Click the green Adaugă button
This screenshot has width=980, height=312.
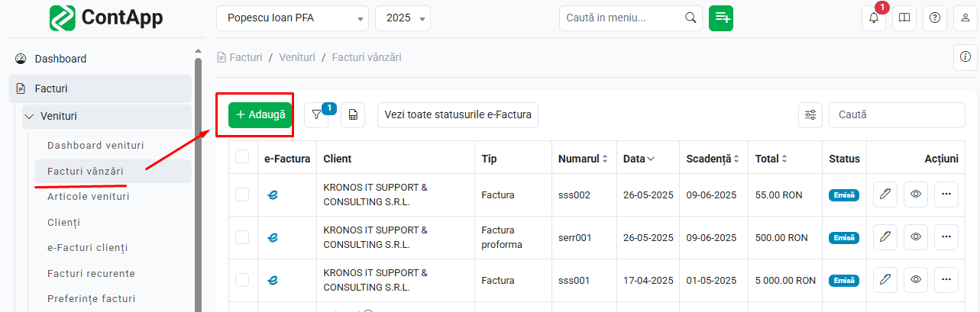click(260, 114)
